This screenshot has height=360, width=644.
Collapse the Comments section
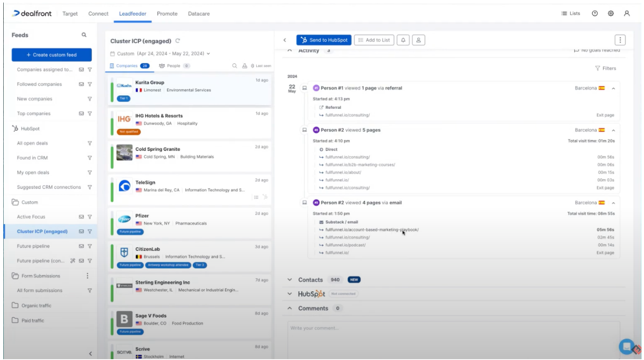pos(290,308)
